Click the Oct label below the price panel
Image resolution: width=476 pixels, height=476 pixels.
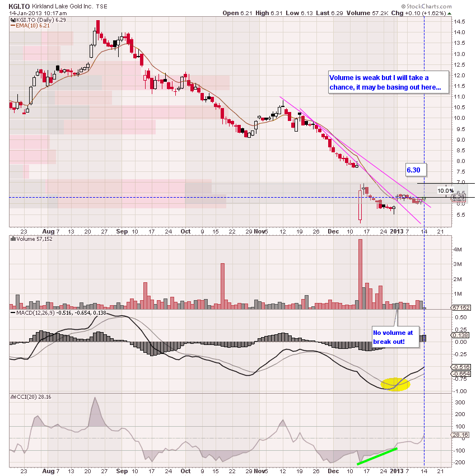click(x=185, y=232)
